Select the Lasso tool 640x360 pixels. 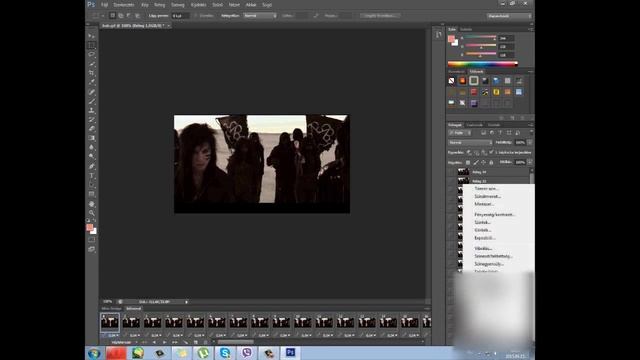(91, 54)
